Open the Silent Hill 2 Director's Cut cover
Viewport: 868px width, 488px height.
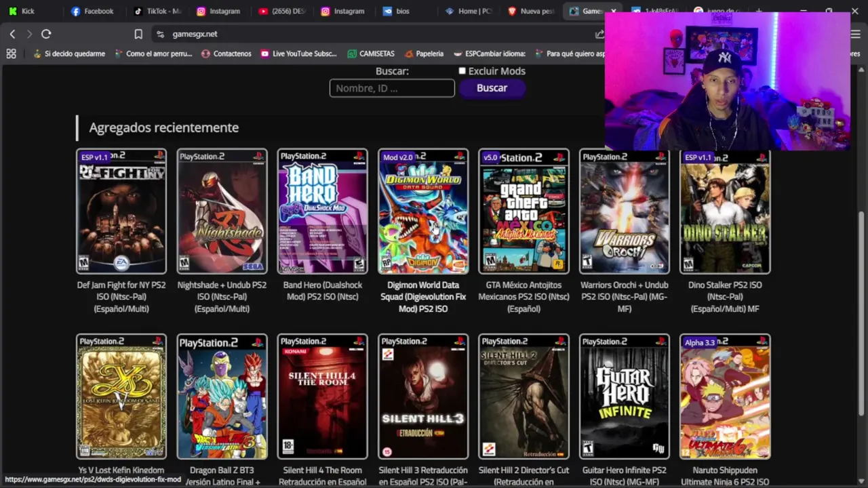click(524, 396)
